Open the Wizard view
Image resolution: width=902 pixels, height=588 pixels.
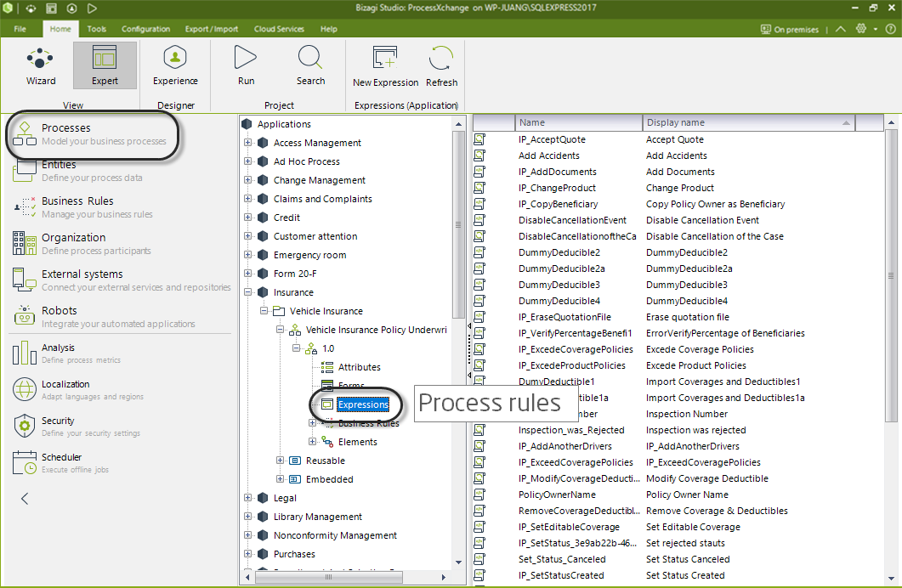(x=40, y=65)
